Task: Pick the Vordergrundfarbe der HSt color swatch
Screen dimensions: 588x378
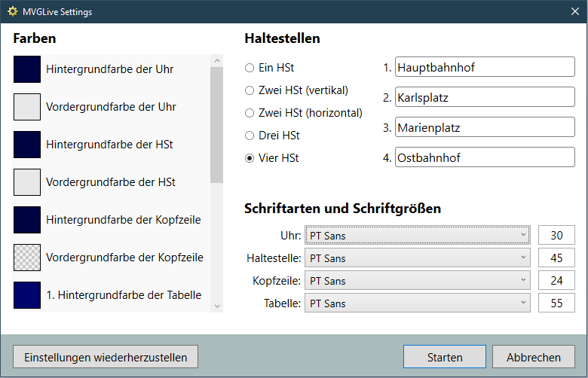Action: coord(27,182)
